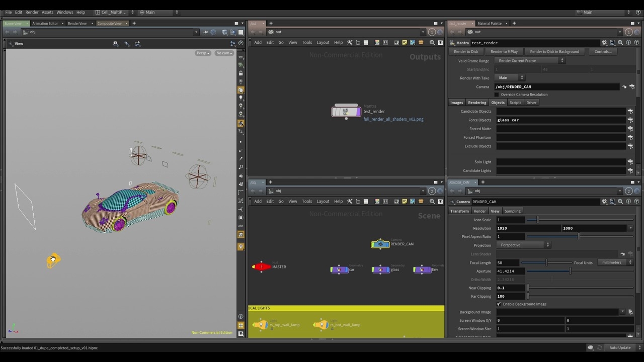Click Render to Disk in Background

click(554, 51)
